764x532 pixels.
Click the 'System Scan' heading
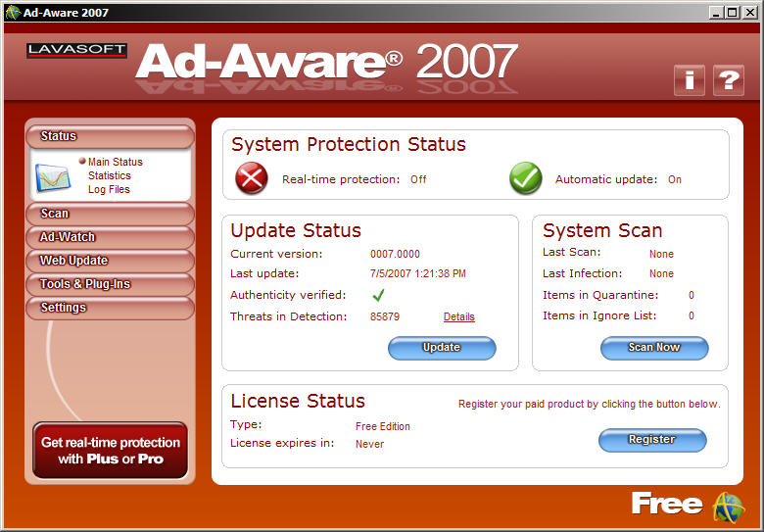602,230
